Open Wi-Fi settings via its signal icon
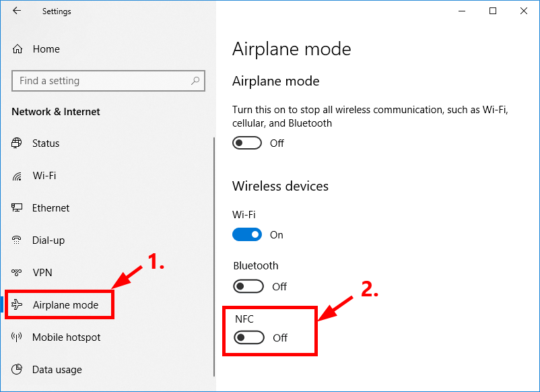Image resolution: width=540 pixels, height=392 pixels. coord(18,175)
